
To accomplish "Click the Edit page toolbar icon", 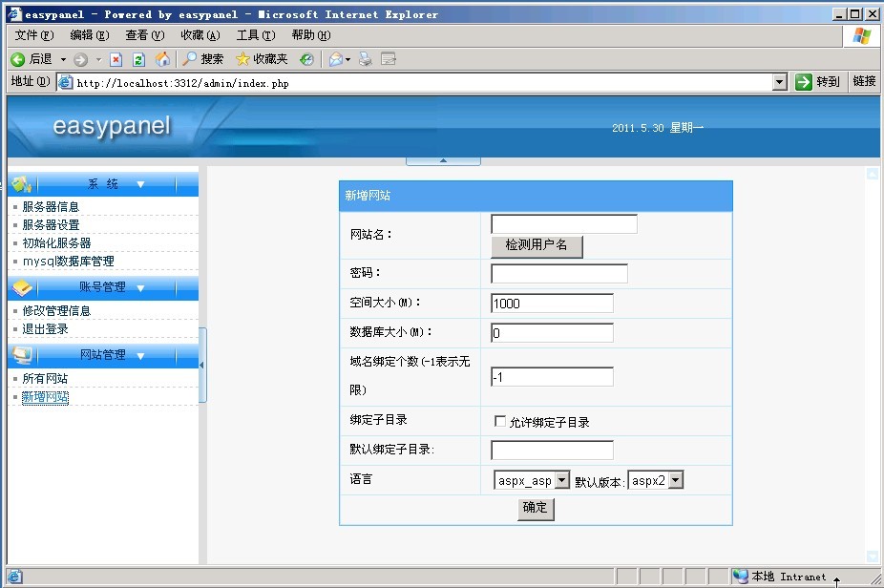I will [389, 58].
